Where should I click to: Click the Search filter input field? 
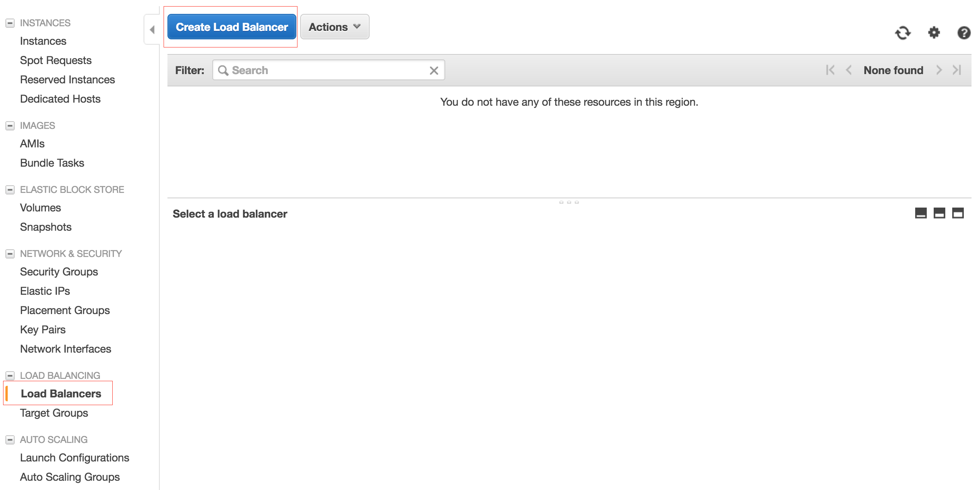(x=328, y=70)
